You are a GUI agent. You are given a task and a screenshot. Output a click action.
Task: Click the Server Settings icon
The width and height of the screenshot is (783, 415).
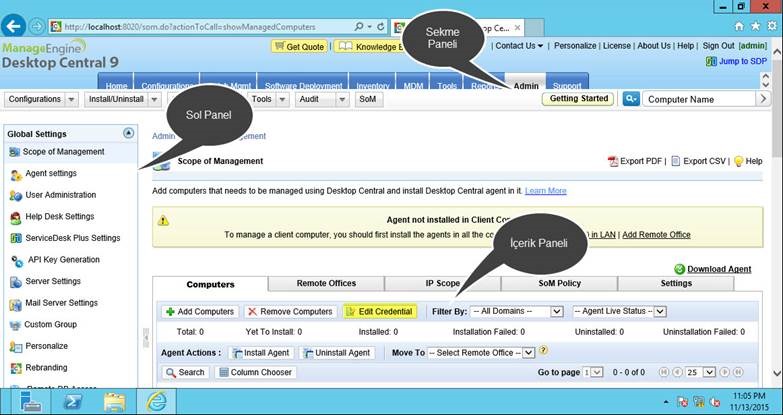(x=16, y=282)
